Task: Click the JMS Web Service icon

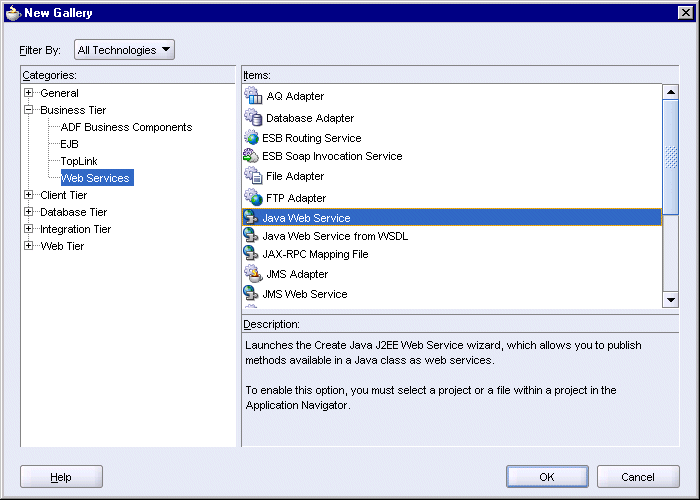Action: click(251, 293)
